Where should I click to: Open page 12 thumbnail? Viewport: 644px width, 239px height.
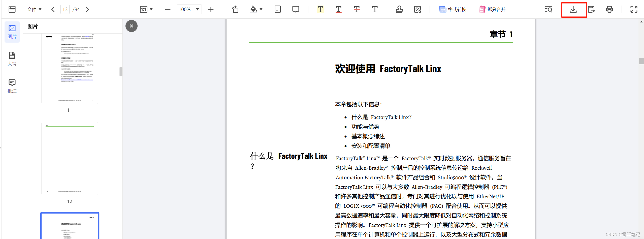70,158
